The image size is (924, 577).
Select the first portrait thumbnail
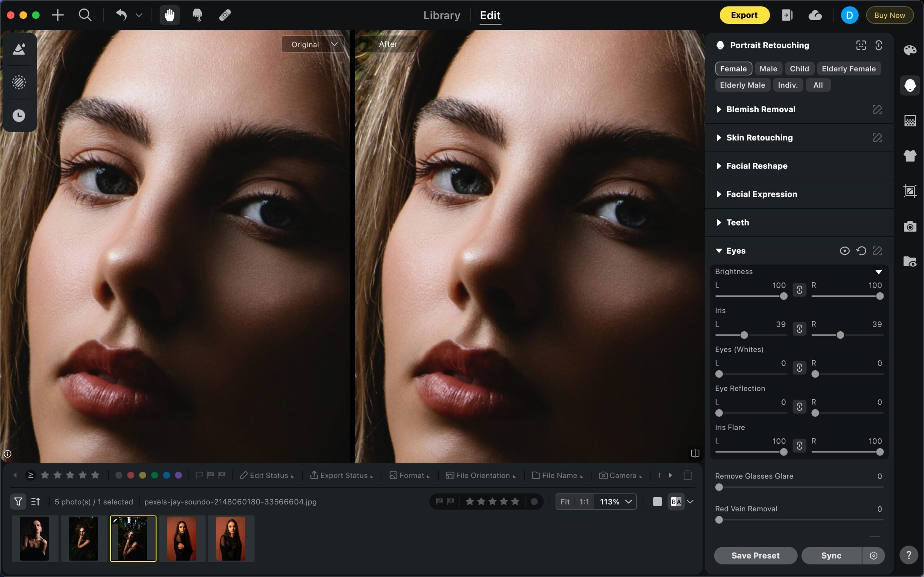pyautogui.click(x=35, y=538)
